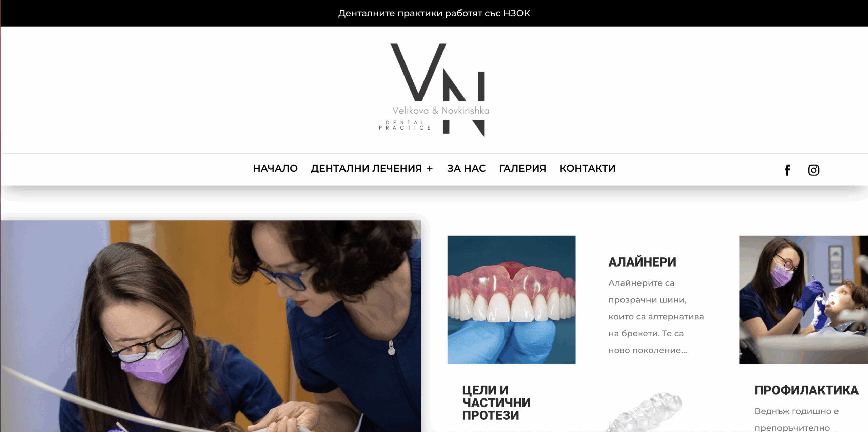Click the Веднъж годишно е препоръчително text
868x432 pixels.
pos(796,419)
